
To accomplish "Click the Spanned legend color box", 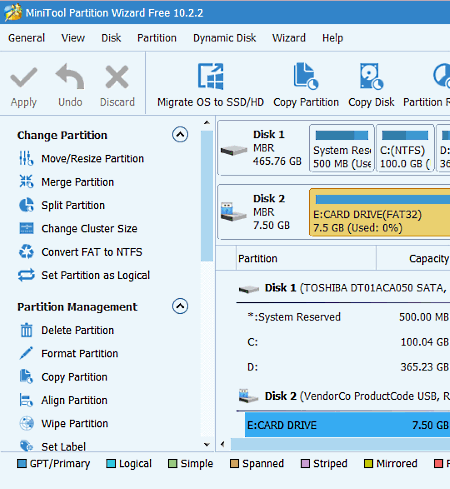I will [234, 464].
